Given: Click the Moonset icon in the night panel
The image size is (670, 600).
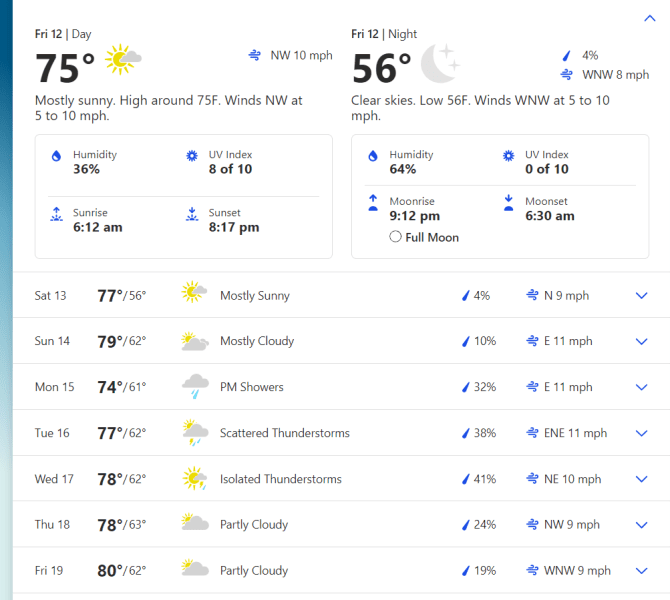Looking at the screenshot, I should (508, 203).
